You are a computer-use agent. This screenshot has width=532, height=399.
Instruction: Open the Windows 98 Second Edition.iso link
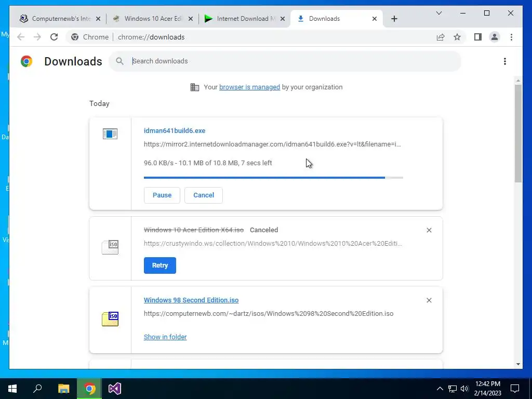191,300
